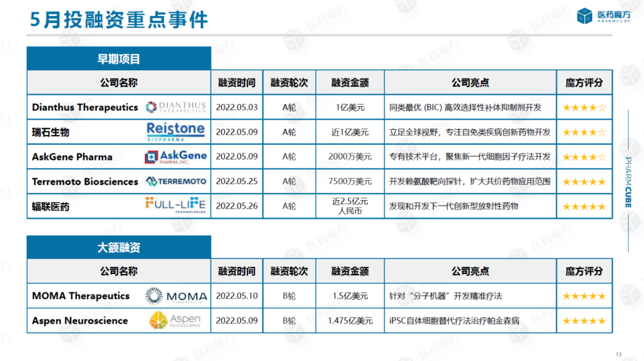Click the slide title 5月投融资重点事件
644x361 pixels.
pos(119,20)
